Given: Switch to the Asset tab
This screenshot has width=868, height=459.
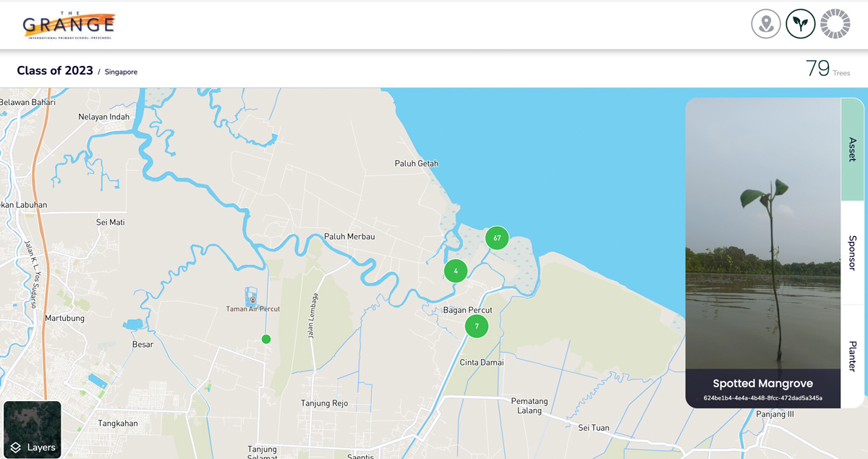Looking at the screenshot, I should pos(852,149).
